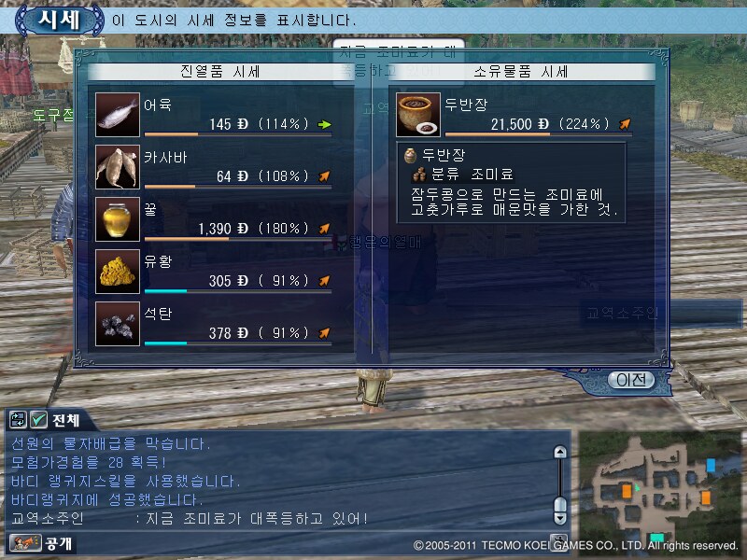
Task: Click the 시세 title badge
Action: 60,21
